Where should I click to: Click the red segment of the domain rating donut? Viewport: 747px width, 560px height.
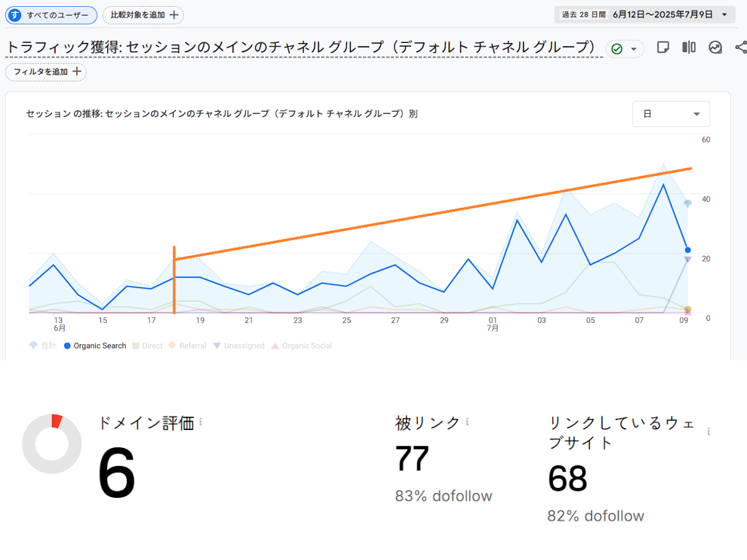(x=57, y=421)
